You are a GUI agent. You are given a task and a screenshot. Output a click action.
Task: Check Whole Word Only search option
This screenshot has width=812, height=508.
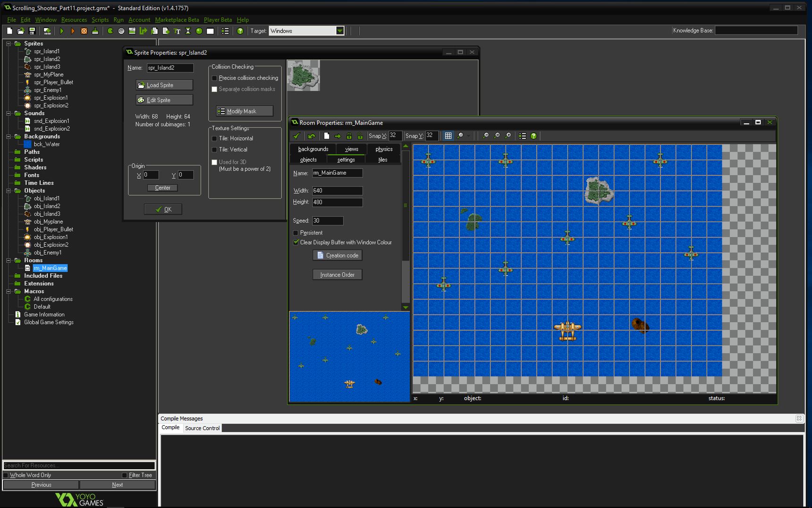(x=6, y=475)
